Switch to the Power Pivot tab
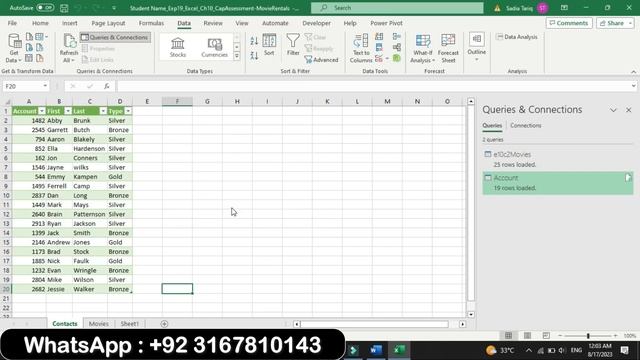The height and width of the screenshot is (360, 640). click(x=386, y=23)
